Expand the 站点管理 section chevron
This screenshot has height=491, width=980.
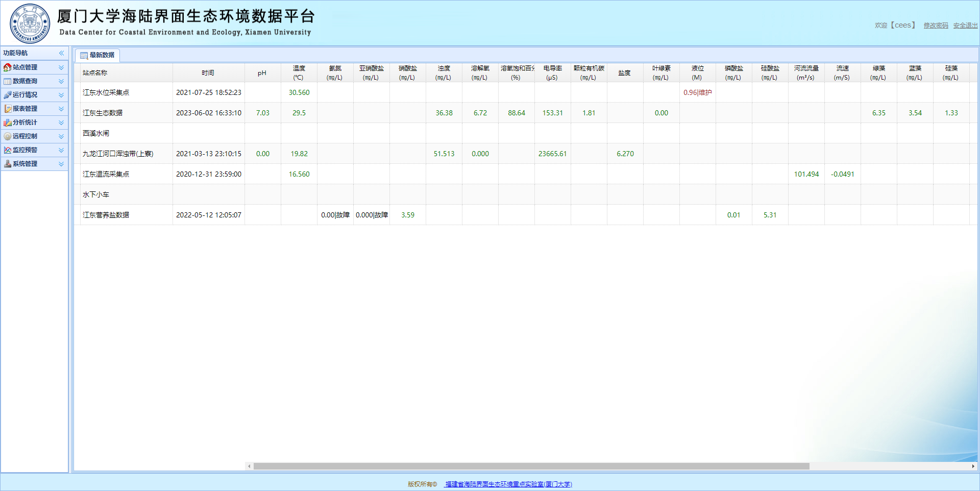pos(61,67)
